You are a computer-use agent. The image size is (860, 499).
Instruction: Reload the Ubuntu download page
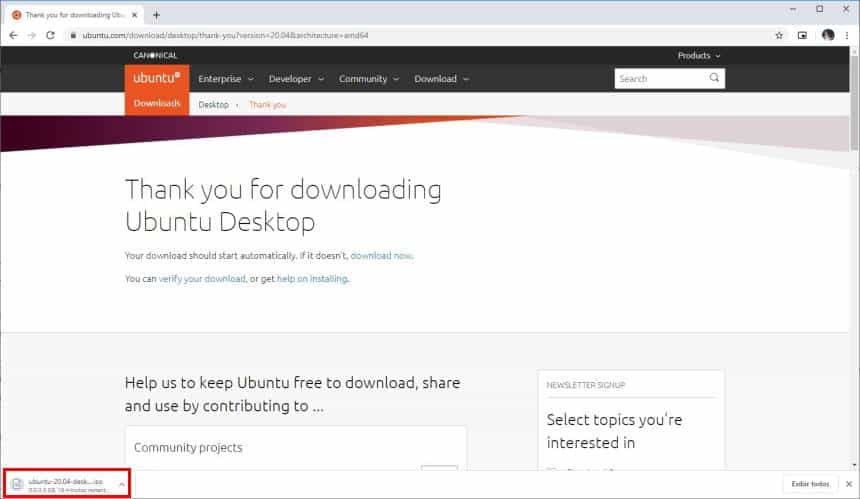[x=50, y=35]
